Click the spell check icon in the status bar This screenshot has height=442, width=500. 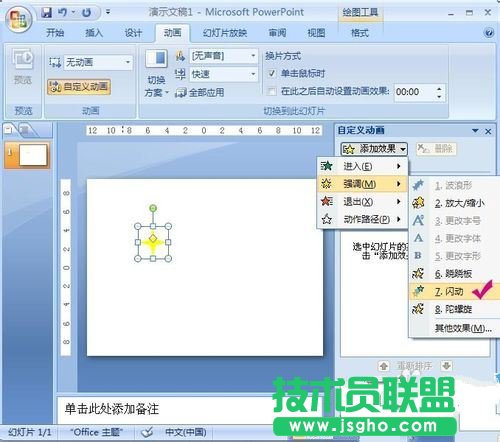pos(147,432)
